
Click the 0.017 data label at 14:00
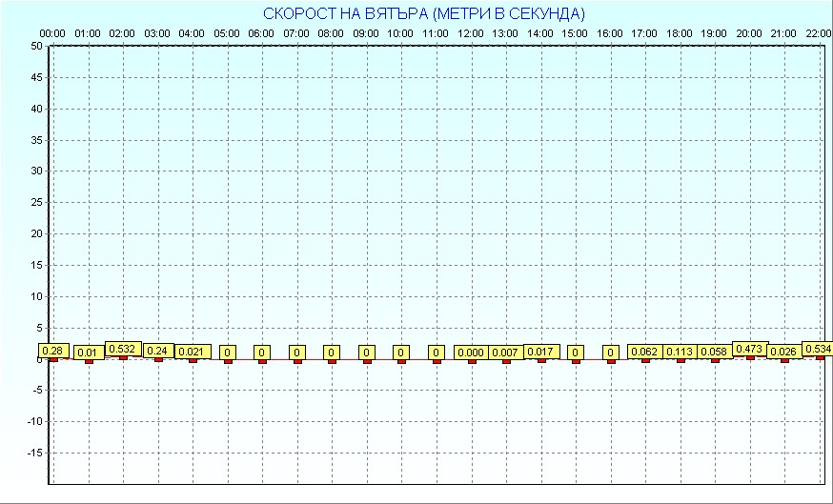point(540,352)
